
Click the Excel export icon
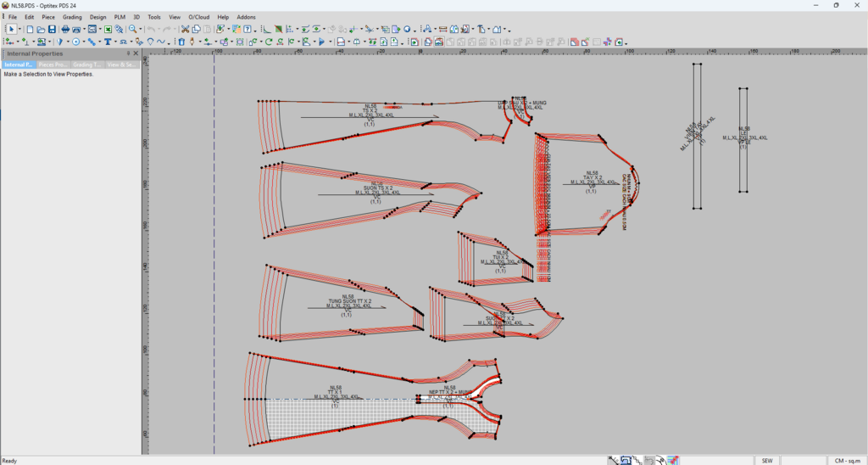click(108, 29)
